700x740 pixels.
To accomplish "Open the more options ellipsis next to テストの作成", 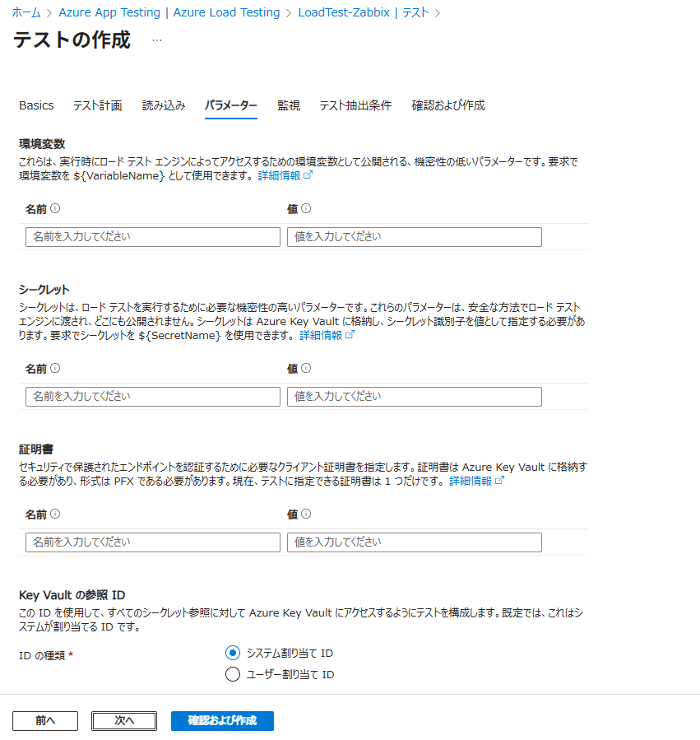I will [x=157, y=40].
